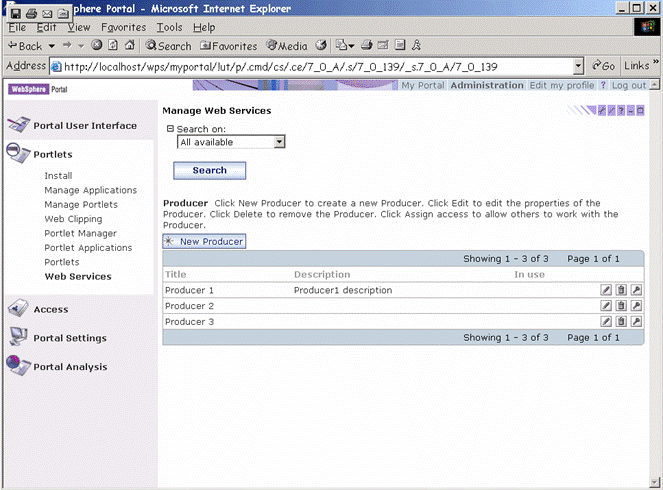Open My Pictures folder icon in floating toolbar
Screen dimensions: 663x490
click(x=63, y=14)
